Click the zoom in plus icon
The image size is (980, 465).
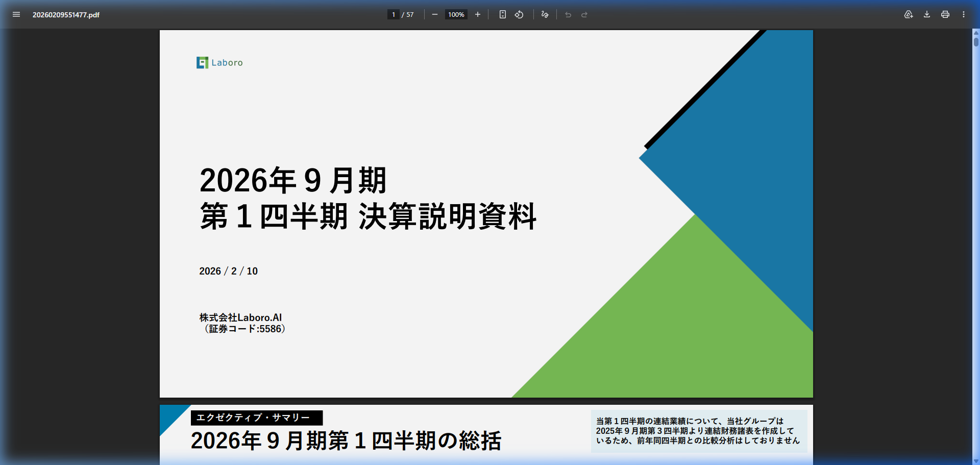[x=478, y=14]
